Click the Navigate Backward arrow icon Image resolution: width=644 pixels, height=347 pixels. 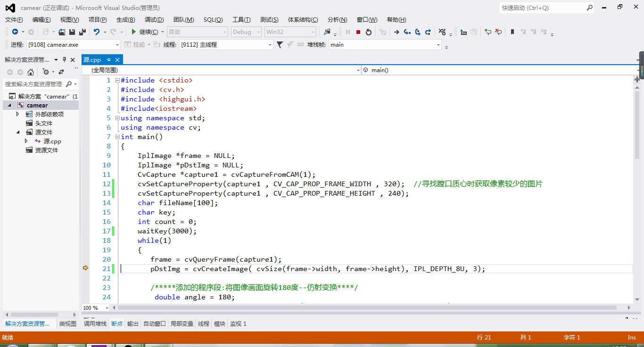click(x=15, y=32)
